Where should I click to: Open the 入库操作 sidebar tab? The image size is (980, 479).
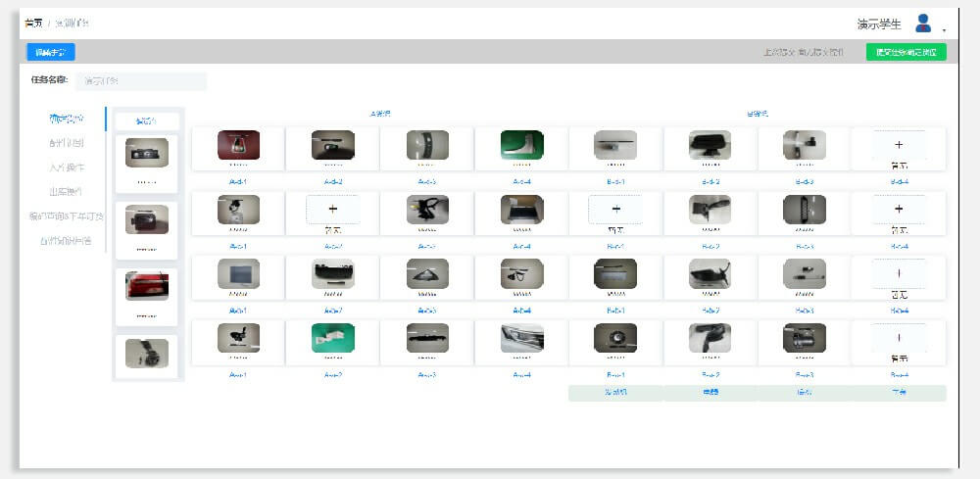click(x=66, y=167)
